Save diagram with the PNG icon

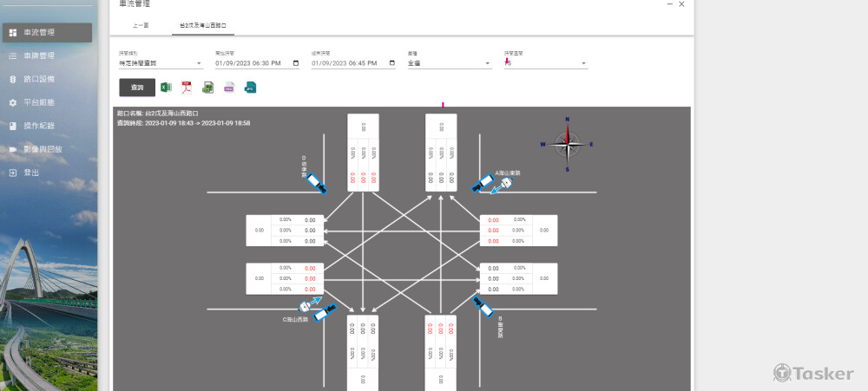[229, 87]
